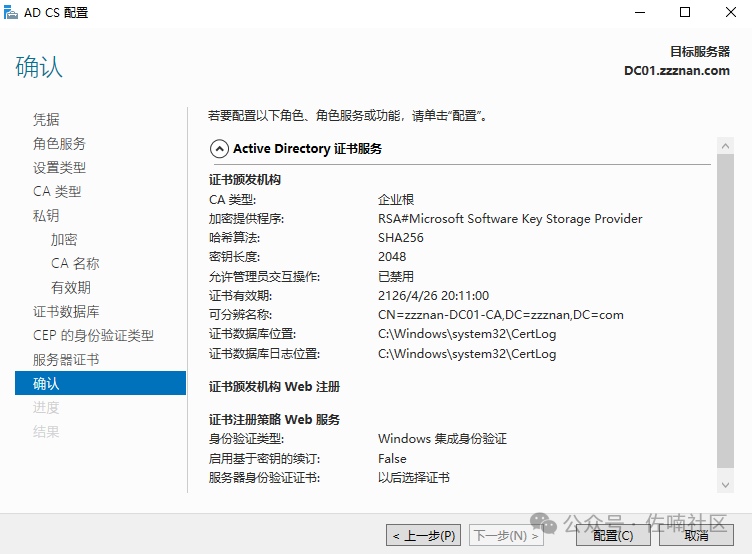This screenshot has height=554, width=752.
Task: Select the highlighted 确认 step
Action: click(x=100, y=383)
